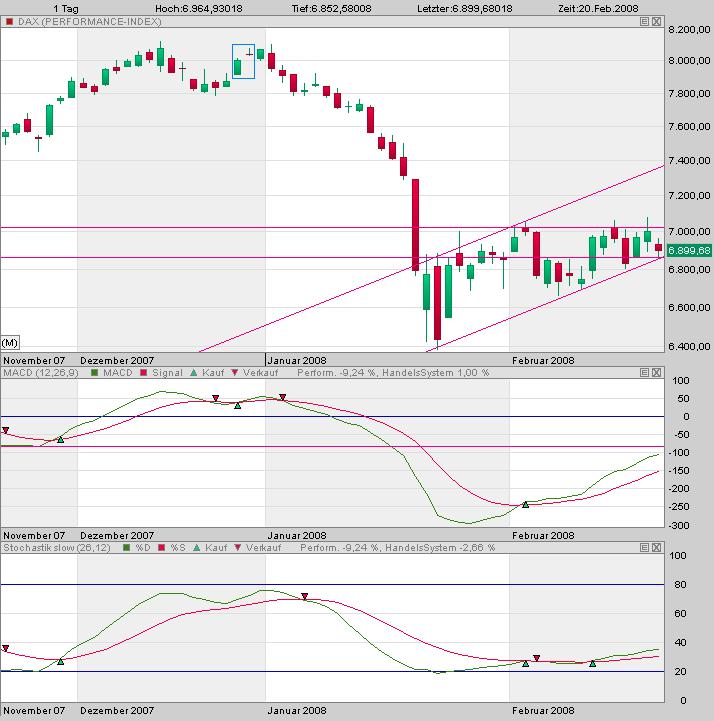Close the MACD (12,26,9) indicator panel

[657, 372]
